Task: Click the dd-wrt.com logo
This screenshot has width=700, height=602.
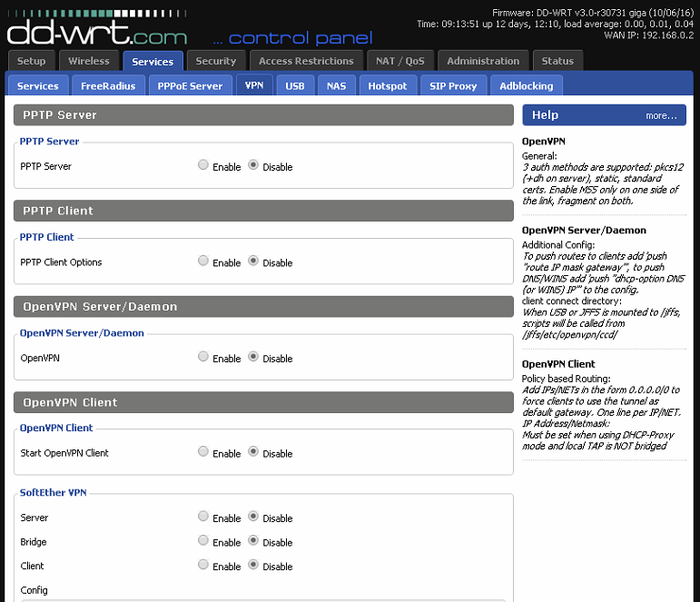Action: [x=97, y=29]
